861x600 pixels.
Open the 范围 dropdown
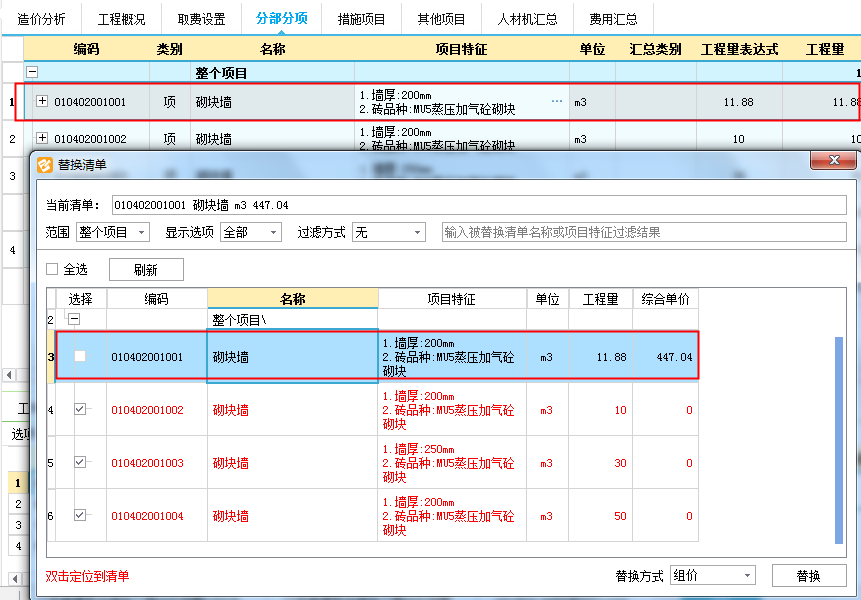click(x=112, y=232)
